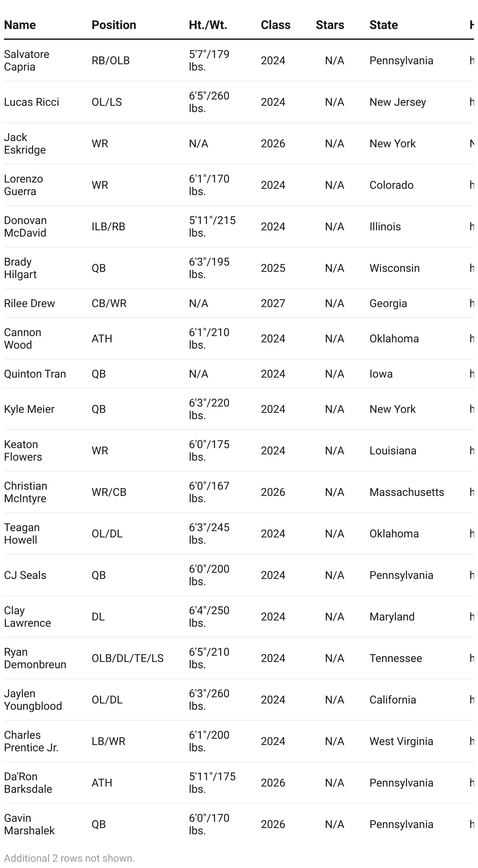Click the Ht./Wt. column header
Viewport: 478px width, 868px height.
(208, 25)
